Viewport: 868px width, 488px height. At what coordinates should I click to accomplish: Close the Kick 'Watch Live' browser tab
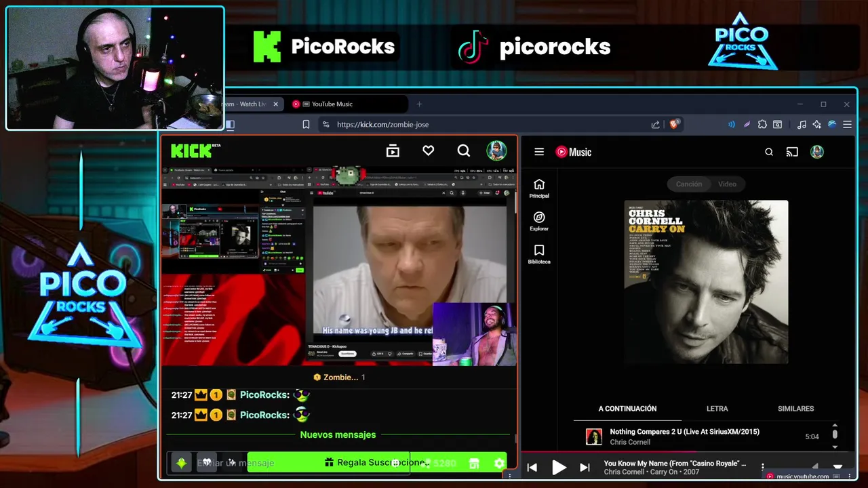tap(275, 104)
